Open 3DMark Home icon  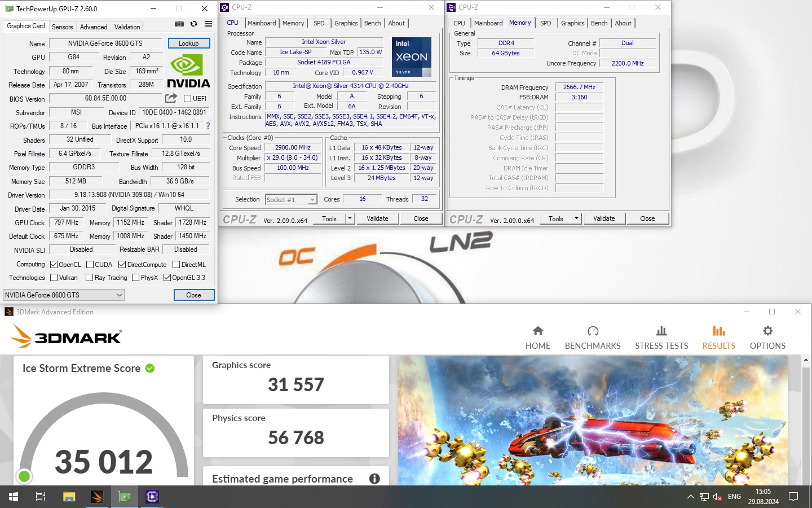[538, 331]
